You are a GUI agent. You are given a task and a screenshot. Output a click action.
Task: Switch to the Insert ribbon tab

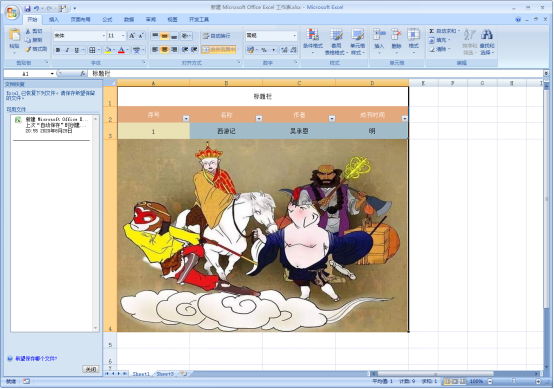click(x=54, y=19)
